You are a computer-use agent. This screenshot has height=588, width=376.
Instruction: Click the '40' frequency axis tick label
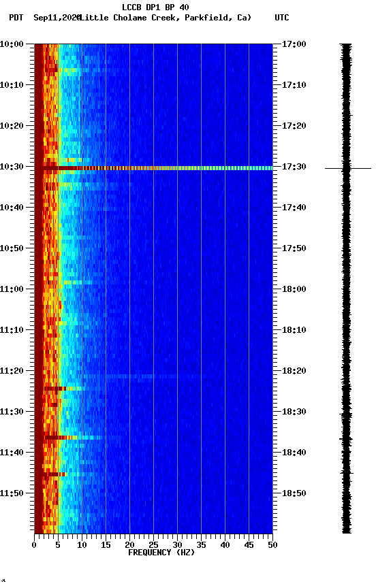click(x=225, y=545)
